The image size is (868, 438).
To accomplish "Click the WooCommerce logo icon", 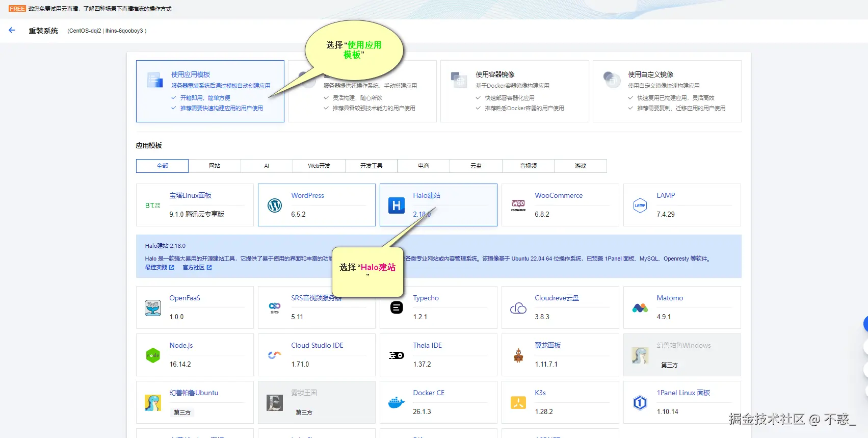I will tap(518, 205).
